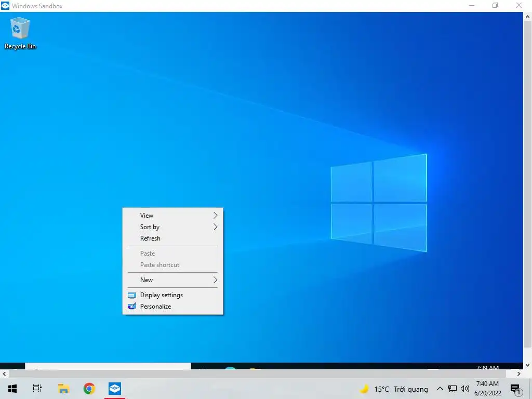The height and width of the screenshot is (399, 532).
Task: Open the View submenu in context menu
Action: click(x=172, y=216)
